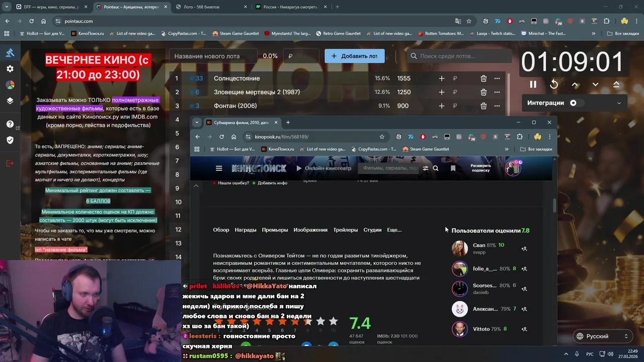Open the auction gavel sidebar icon

pos(10,53)
